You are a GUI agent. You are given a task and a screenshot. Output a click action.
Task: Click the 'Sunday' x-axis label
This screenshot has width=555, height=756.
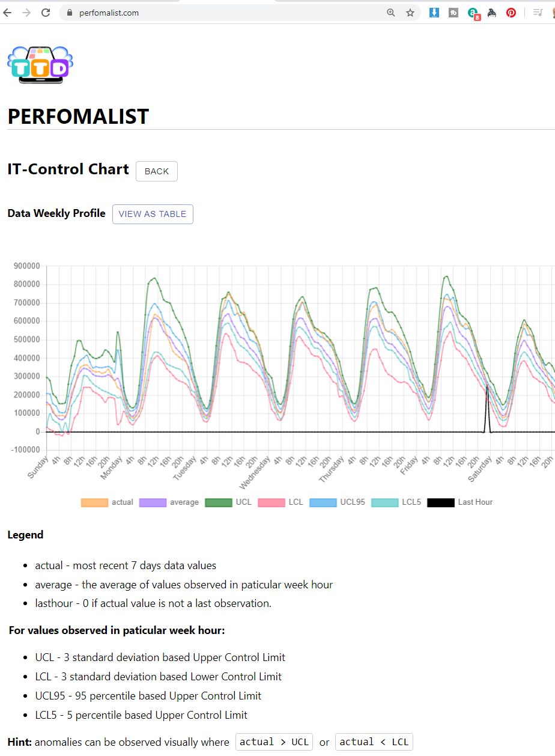click(38, 467)
